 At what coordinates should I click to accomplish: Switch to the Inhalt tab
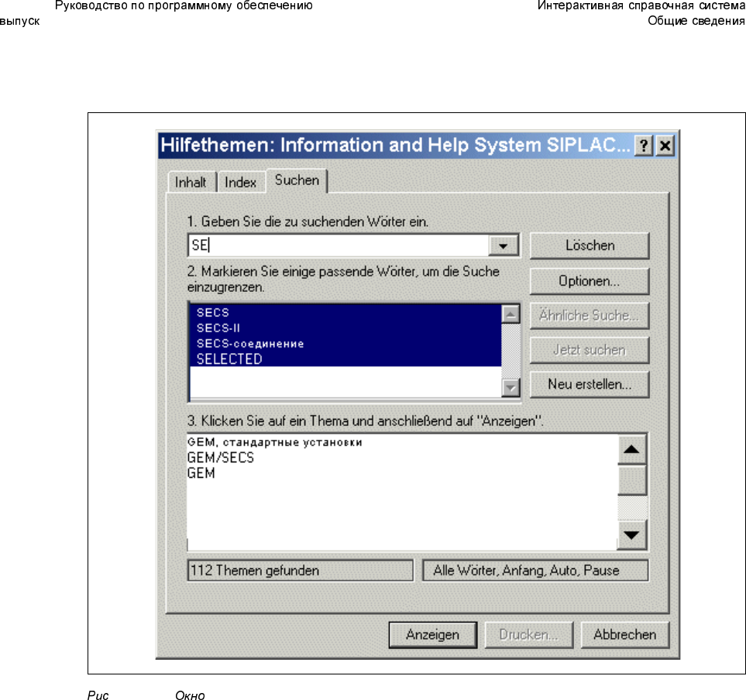pos(191,182)
